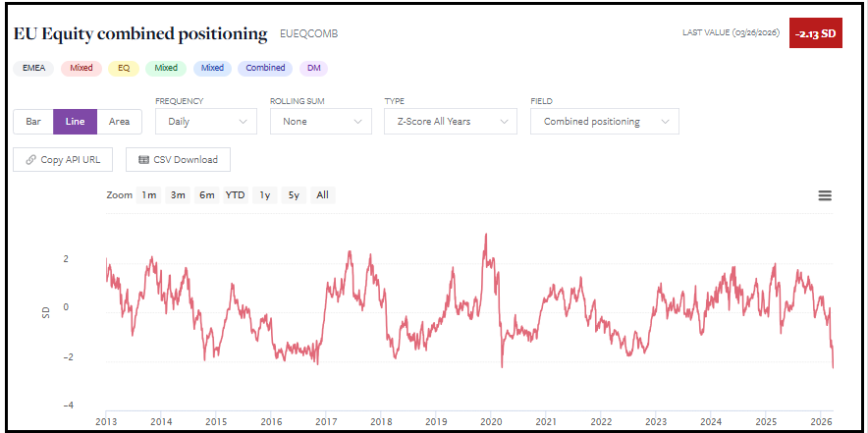
Task: Select the 3m zoom option
Action: pos(178,195)
